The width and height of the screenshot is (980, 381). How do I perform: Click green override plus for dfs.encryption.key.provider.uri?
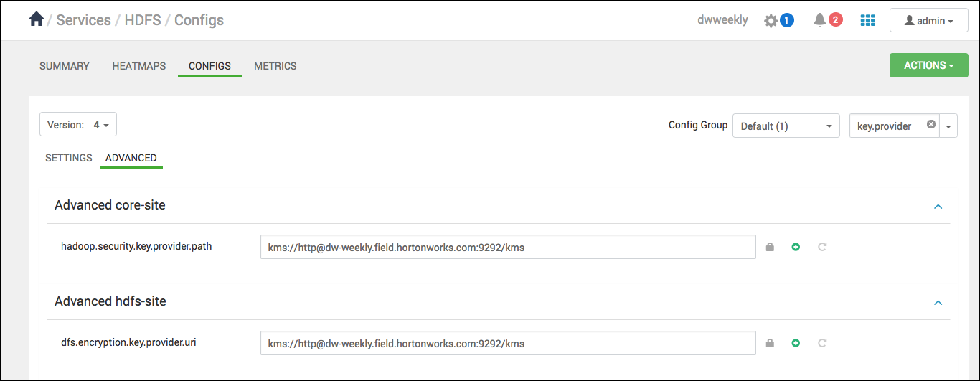point(796,343)
